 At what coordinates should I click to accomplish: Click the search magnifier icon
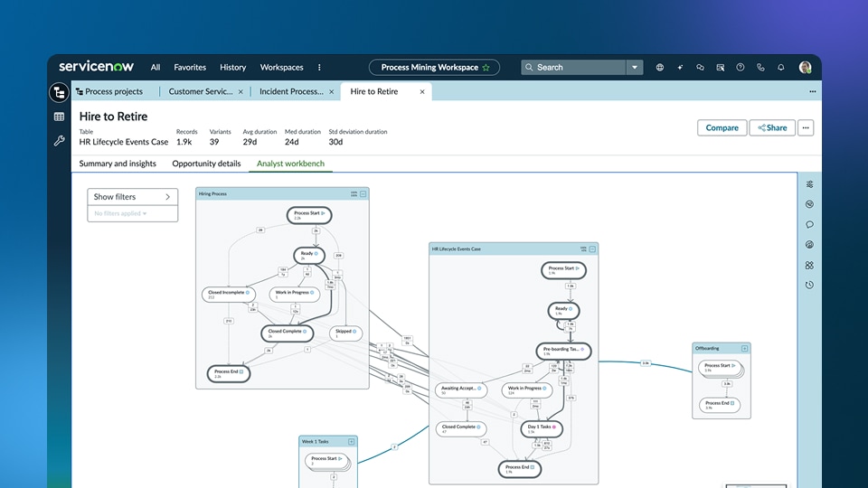point(529,68)
